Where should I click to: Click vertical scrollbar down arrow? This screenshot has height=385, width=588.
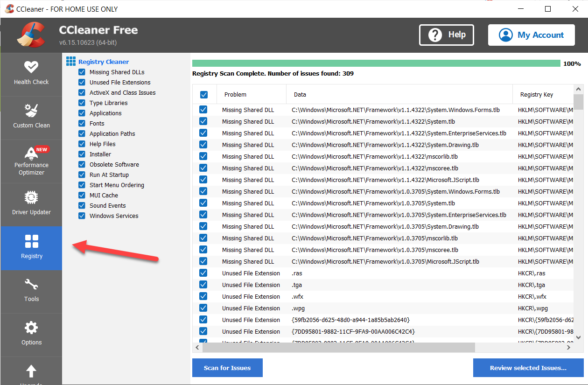coord(579,337)
